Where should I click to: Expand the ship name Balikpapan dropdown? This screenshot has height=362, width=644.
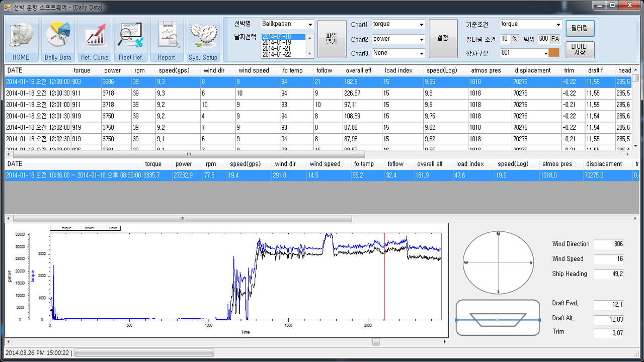(310, 24)
